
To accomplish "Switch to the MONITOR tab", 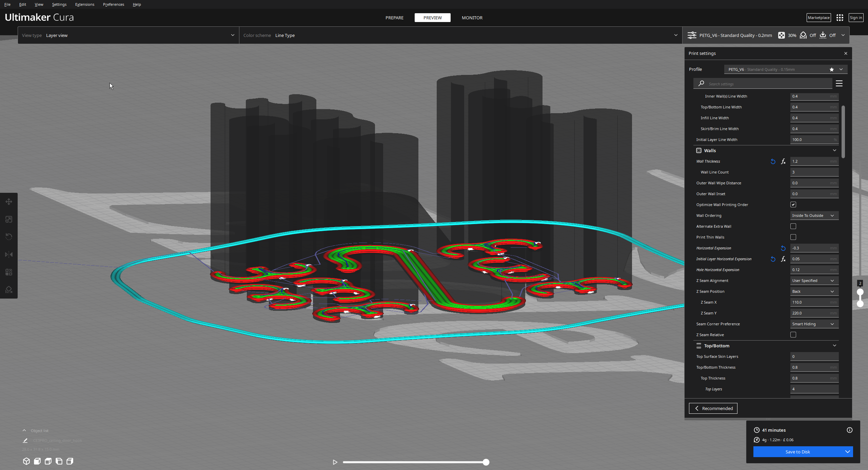I will tap(472, 18).
